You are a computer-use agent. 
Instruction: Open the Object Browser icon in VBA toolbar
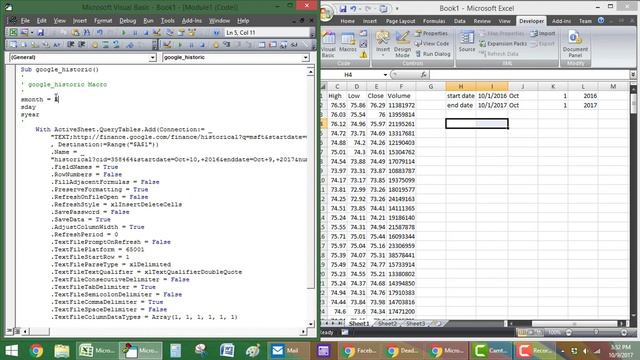point(191,32)
